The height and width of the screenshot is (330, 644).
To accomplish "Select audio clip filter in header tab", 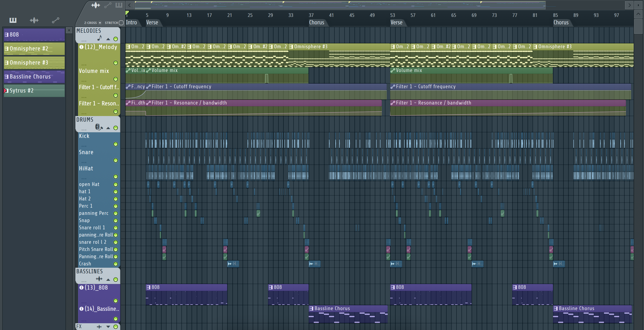I will pos(95,5).
